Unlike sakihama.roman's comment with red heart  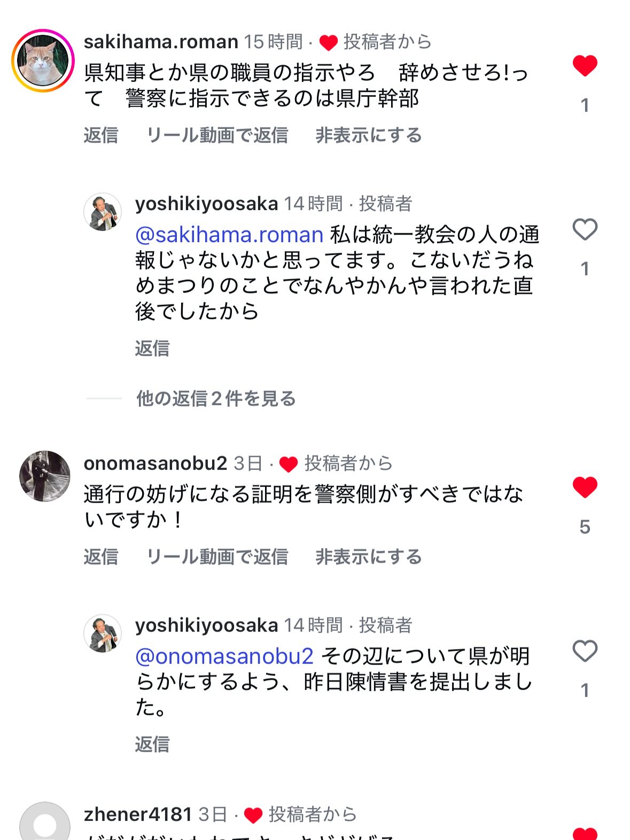click(x=585, y=66)
